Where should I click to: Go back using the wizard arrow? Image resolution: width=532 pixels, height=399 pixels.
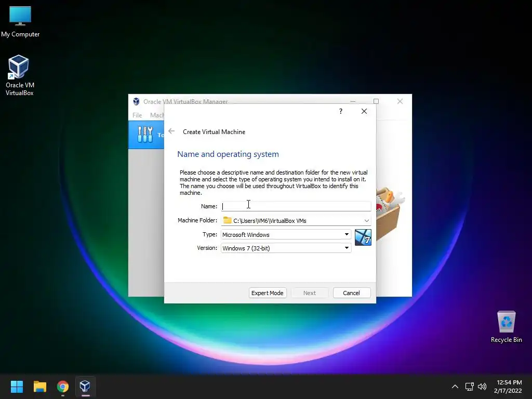pos(171,131)
